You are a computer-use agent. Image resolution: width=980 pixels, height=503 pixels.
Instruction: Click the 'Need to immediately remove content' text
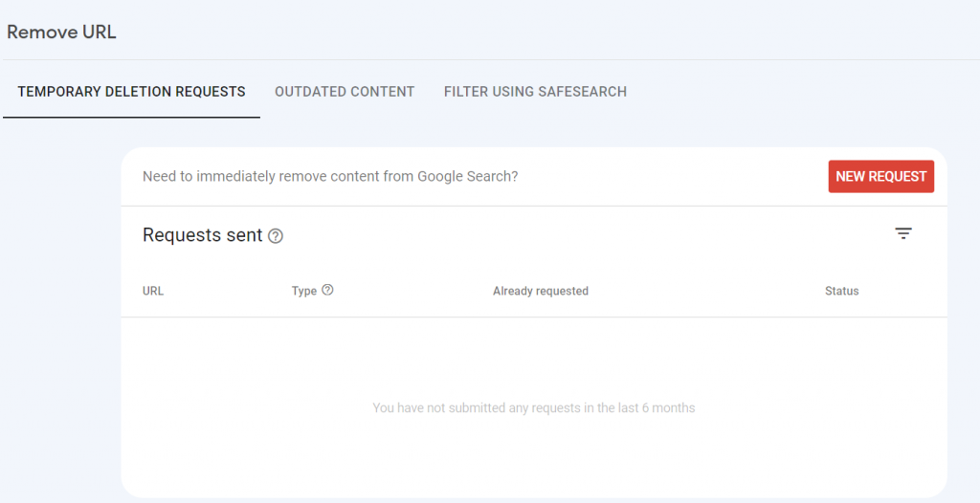coord(330,176)
